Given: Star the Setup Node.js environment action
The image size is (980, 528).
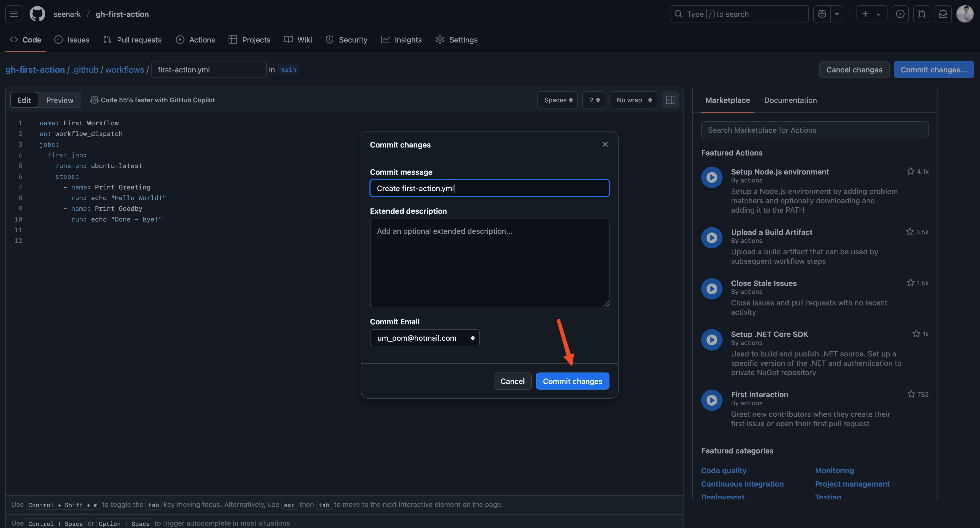Looking at the screenshot, I should [x=910, y=172].
